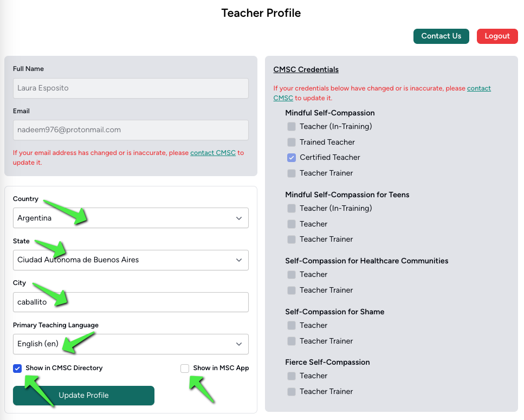Screen dimensions: 524x420
Task: Open contact CMSC link below Email field
Action: pyautogui.click(x=213, y=153)
